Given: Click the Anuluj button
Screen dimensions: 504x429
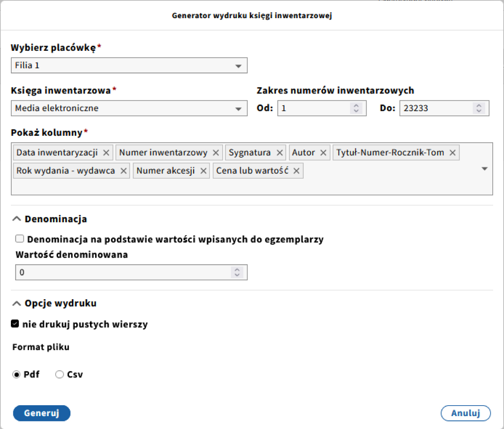Looking at the screenshot, I should coord(466,413).
